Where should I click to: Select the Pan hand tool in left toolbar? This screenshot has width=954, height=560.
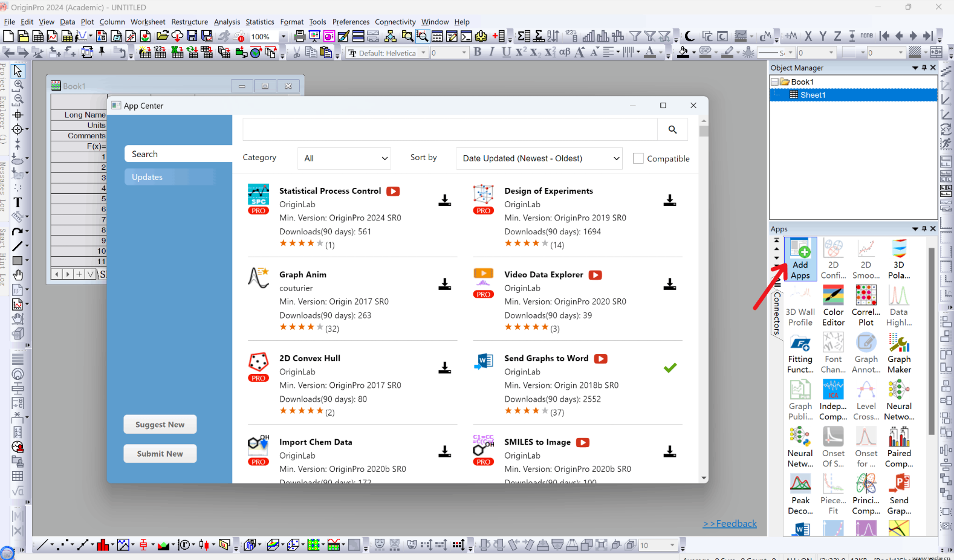click(x=18, y=275)
